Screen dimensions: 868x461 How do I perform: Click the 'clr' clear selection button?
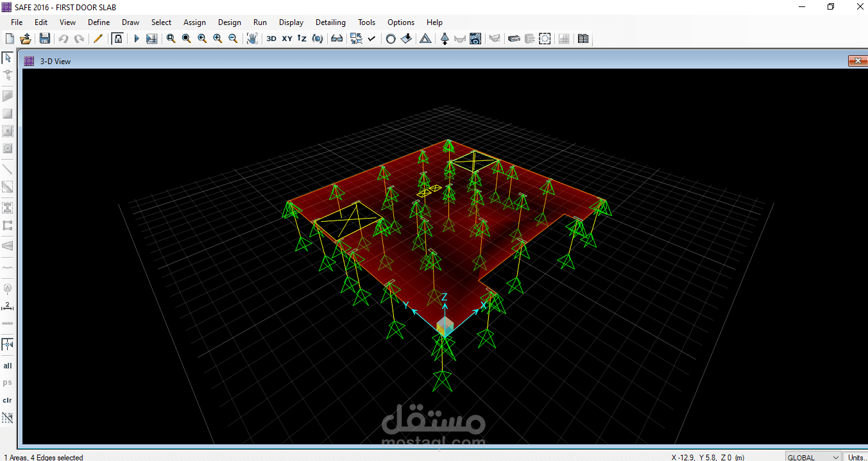[8, 400]
